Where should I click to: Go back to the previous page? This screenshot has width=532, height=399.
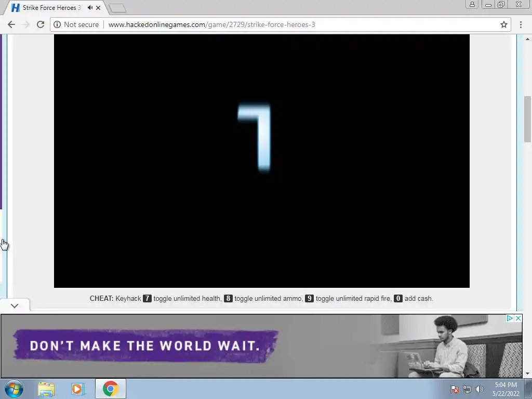click(11, 24)
